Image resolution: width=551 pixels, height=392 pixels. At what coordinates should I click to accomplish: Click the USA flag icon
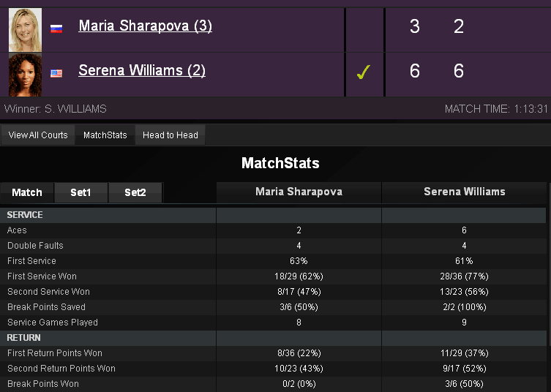pyautogui.click(x=56, y=72)
